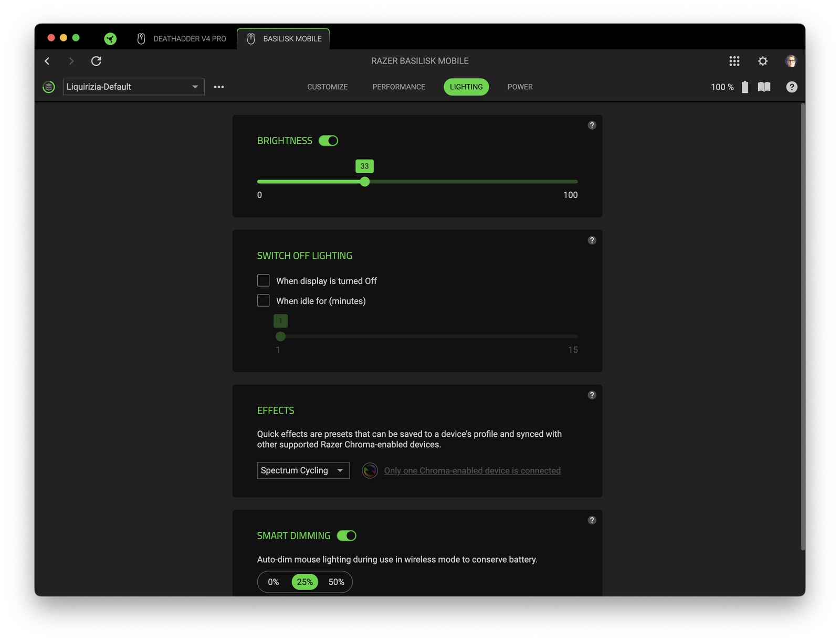Enable 'When idle for (minutes)' checkbox

264,301
